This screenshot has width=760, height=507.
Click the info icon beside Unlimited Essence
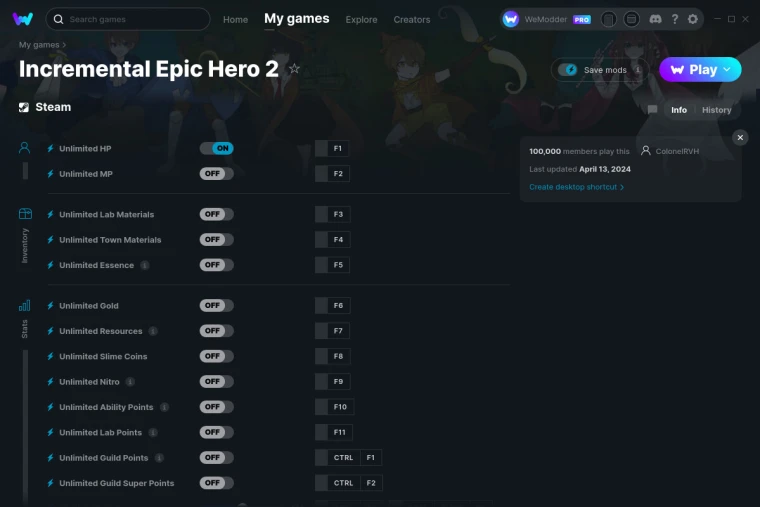tap(144, 265)
